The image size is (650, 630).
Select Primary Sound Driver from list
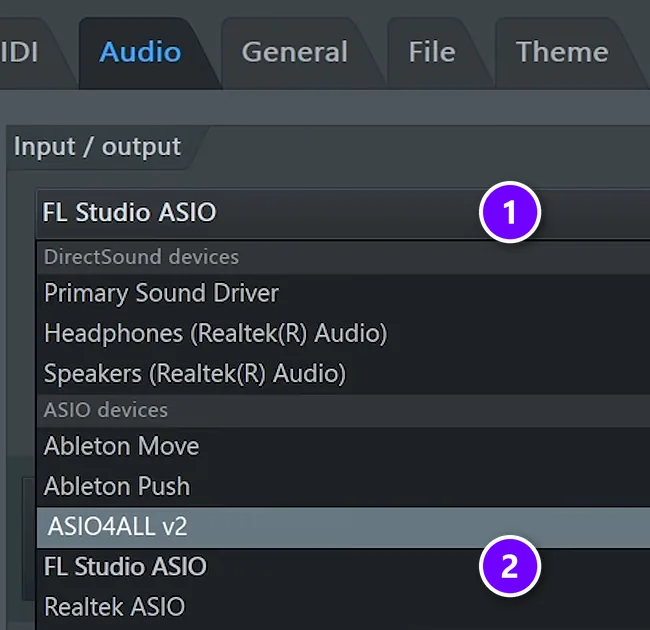[343, 293]
